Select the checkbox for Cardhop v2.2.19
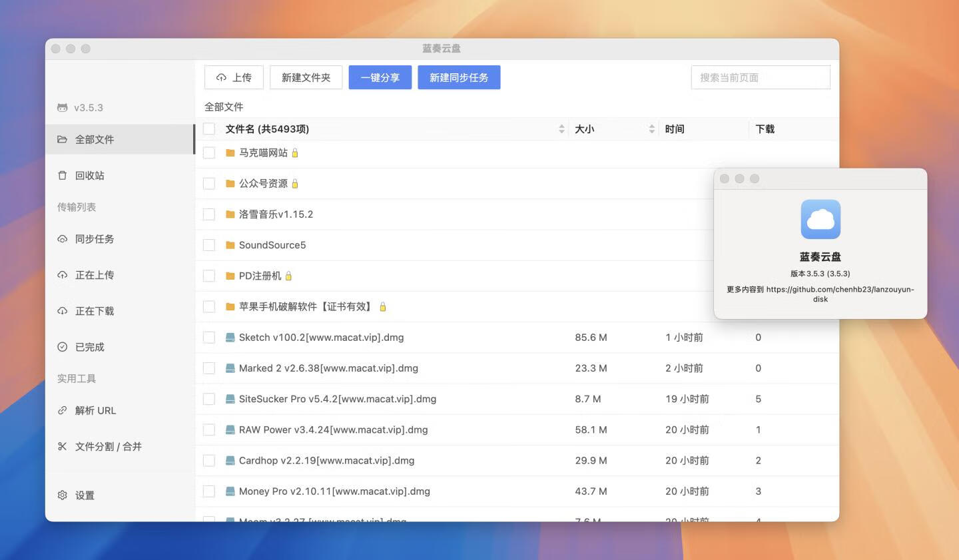 [209, 461]
